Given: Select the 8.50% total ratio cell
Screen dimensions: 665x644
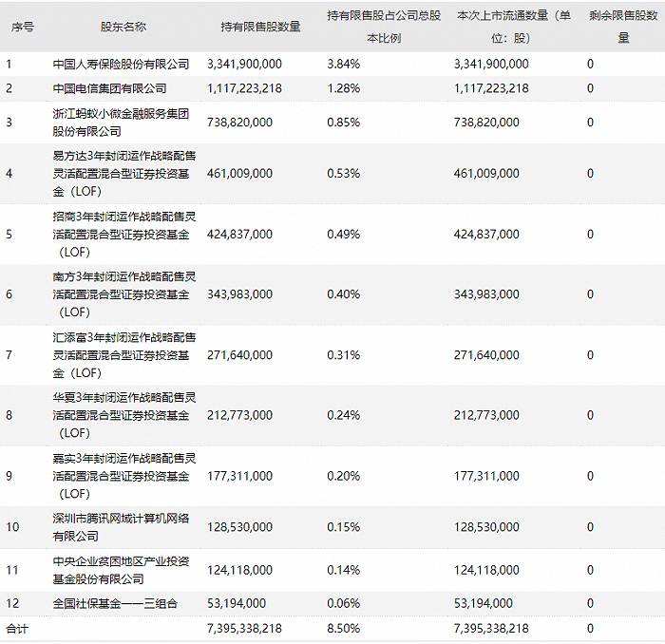Looking at the screenshot, I should [343, 628].
